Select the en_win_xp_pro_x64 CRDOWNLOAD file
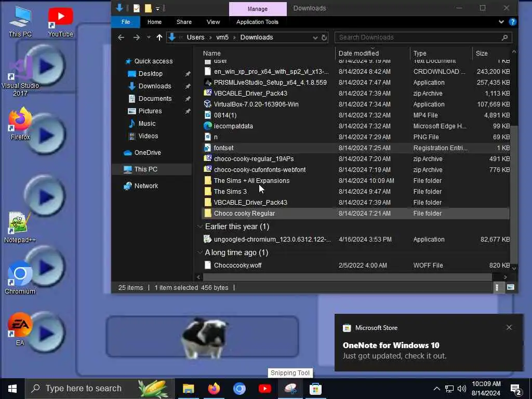532x399 pixels. pos(356,72)
